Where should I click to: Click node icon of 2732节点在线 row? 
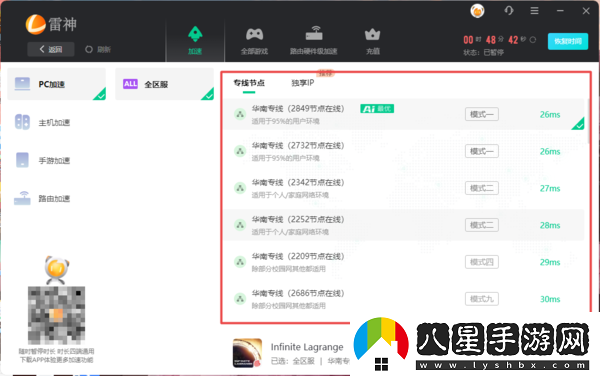tap(240, 151)
